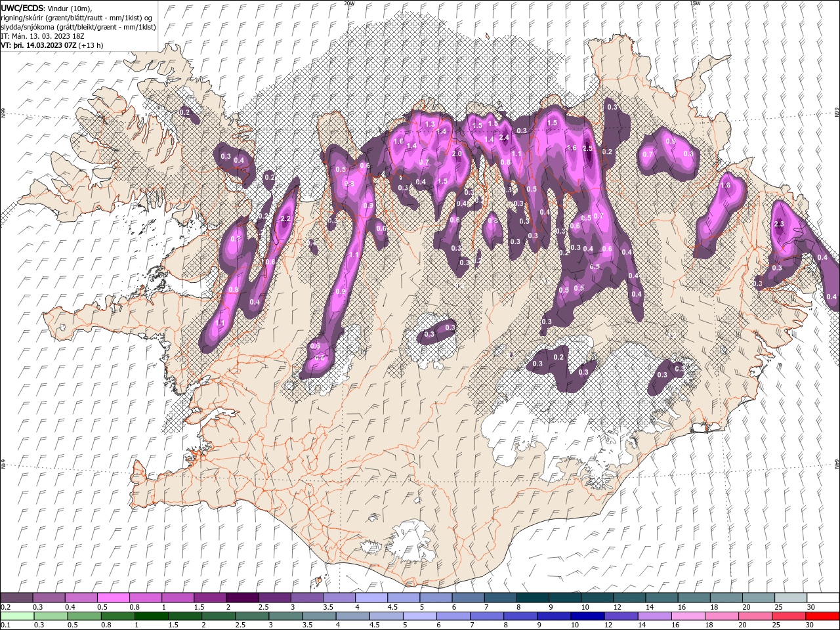Click legend label '0.1' in the lower row
Viewport: 840px width, 630px height.
pyautogui.click(x=5, y=625)
